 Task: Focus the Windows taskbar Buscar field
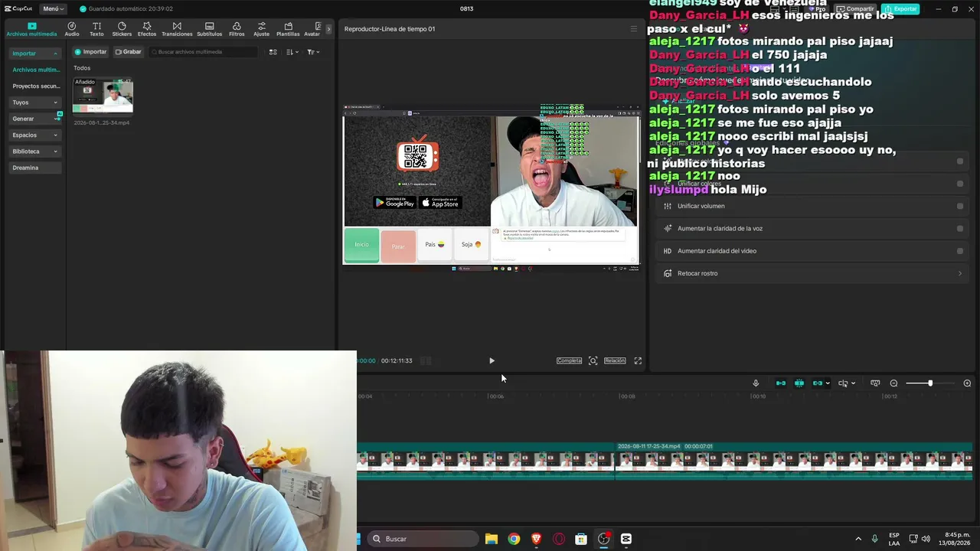pos(423,539)
